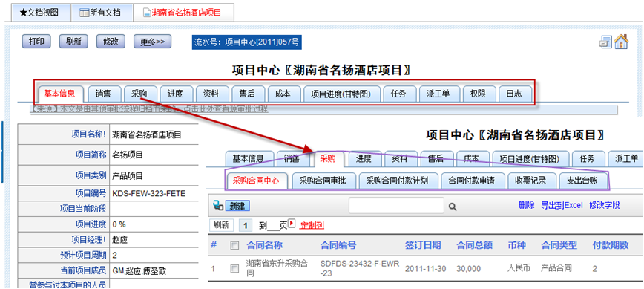
Task: Open the ★文档视图 tab
Action: click(x=39, y=13)
